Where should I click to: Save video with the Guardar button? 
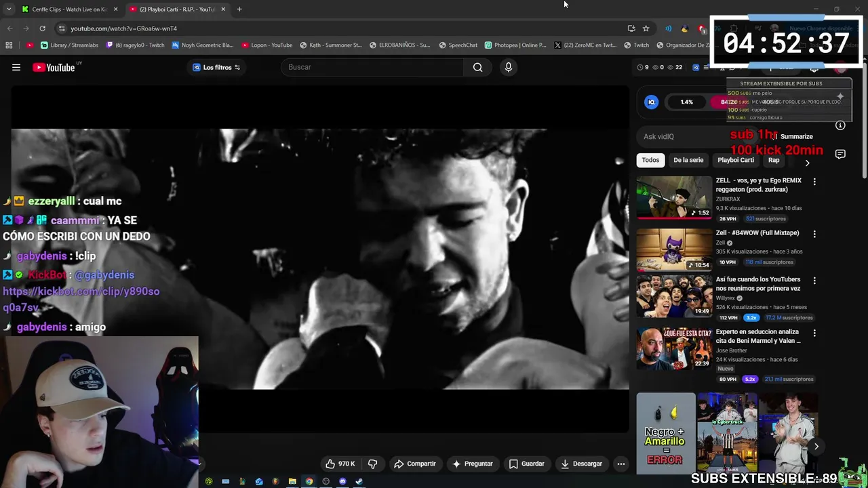(527, 464)
